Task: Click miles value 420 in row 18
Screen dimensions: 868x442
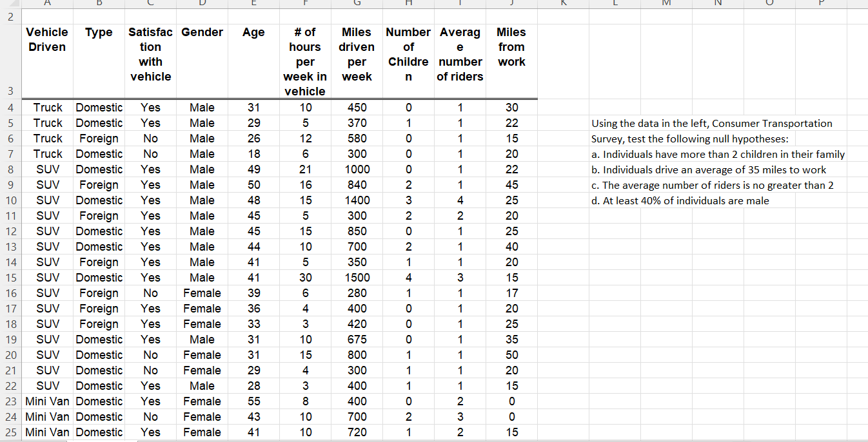Action: tap(357, 324)
